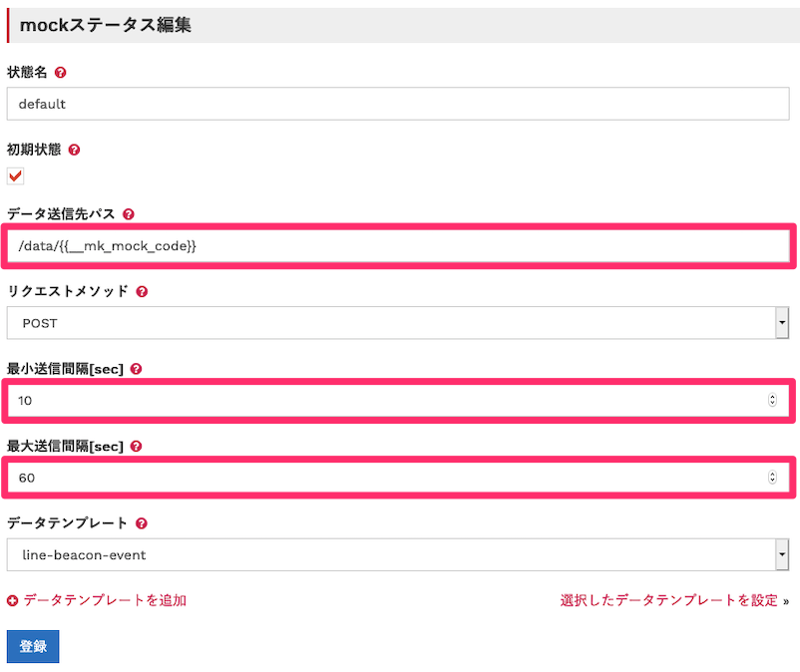Click the データ送信先パス input field
This screenshot has width=800, height=672.
coord(399,246)
